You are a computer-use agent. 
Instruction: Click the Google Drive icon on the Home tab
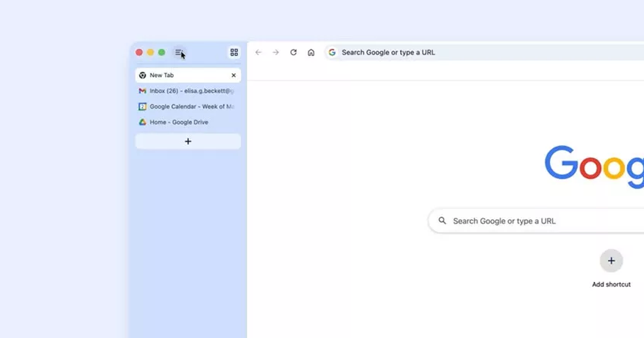coord(142,122)
